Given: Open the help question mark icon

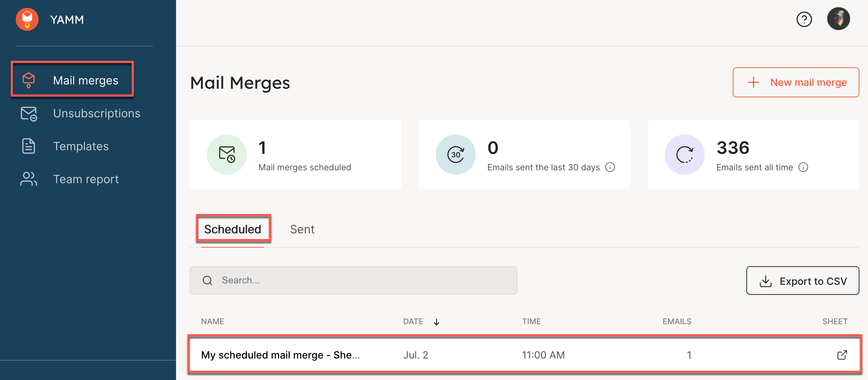Looking at the screenshot, I should tap(804, 19).
